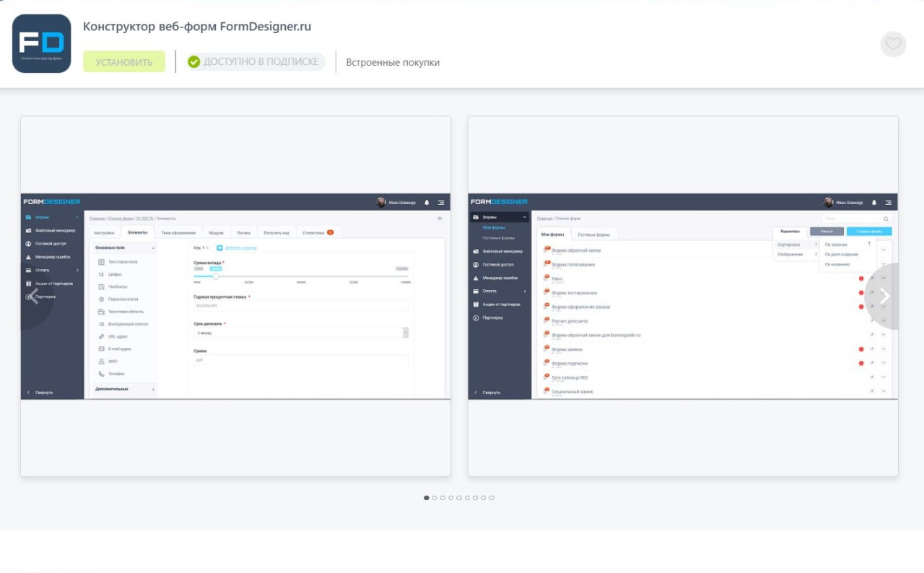Click the 'Сумма вклада' slider handle
Image resolution: width=924 pixels, height=573 pixels.
(215, 276)
